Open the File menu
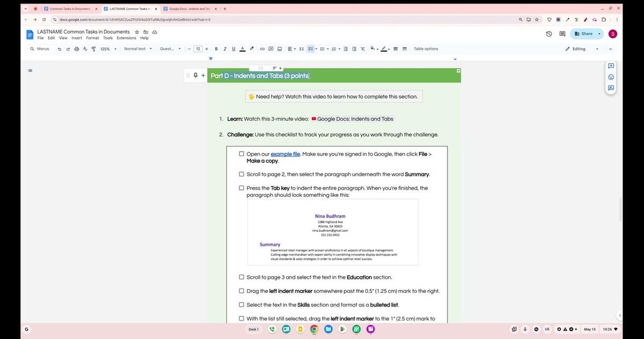644x339 pixels. pyautogui.click(x=40, y=38)
